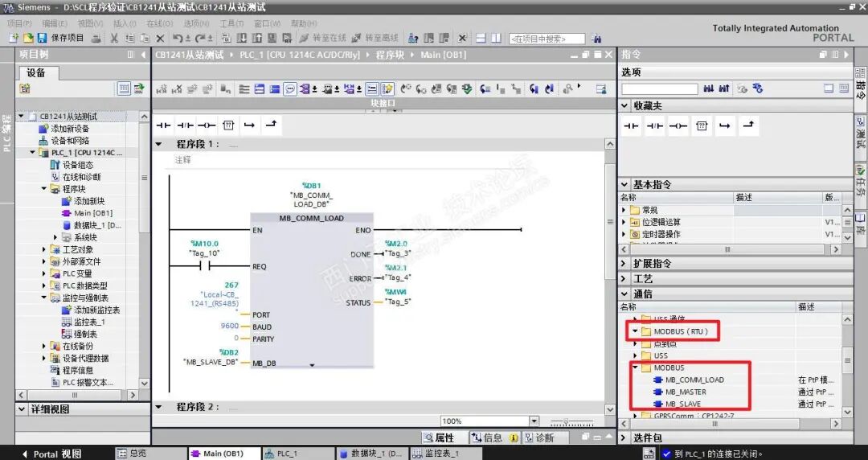Switch to Portal 视图
Screen dimensions: 868x460
pyautogui.click(x=51, y=454)
